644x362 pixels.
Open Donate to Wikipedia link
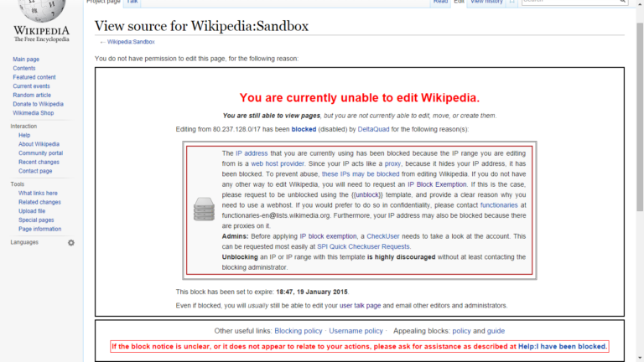pyautogui.click(x=38, y=104)
